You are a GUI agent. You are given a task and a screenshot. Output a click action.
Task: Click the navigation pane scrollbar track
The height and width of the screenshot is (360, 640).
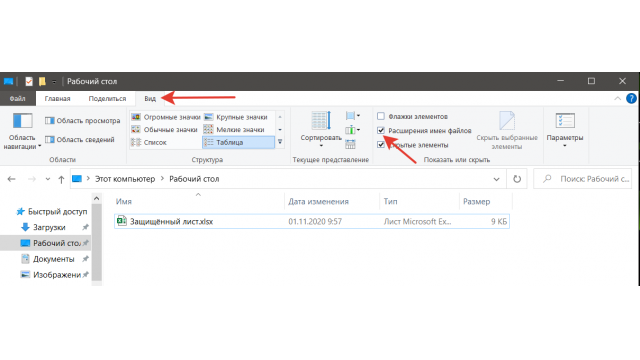click(x=97, y=242)
